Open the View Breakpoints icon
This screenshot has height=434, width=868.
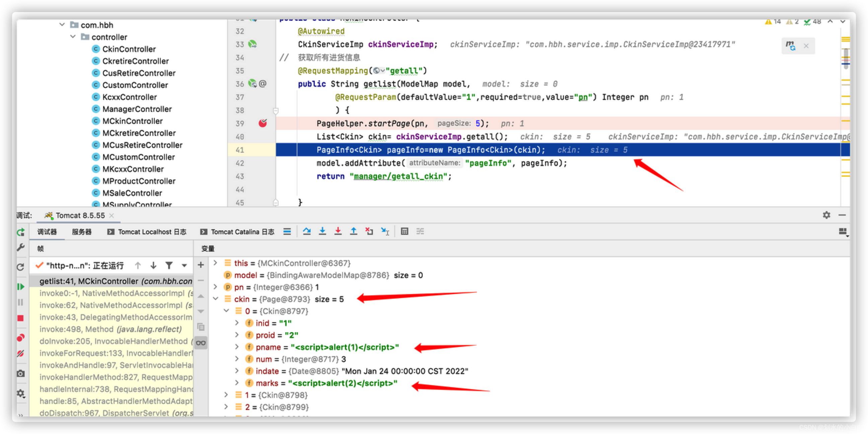click(21, 337)
